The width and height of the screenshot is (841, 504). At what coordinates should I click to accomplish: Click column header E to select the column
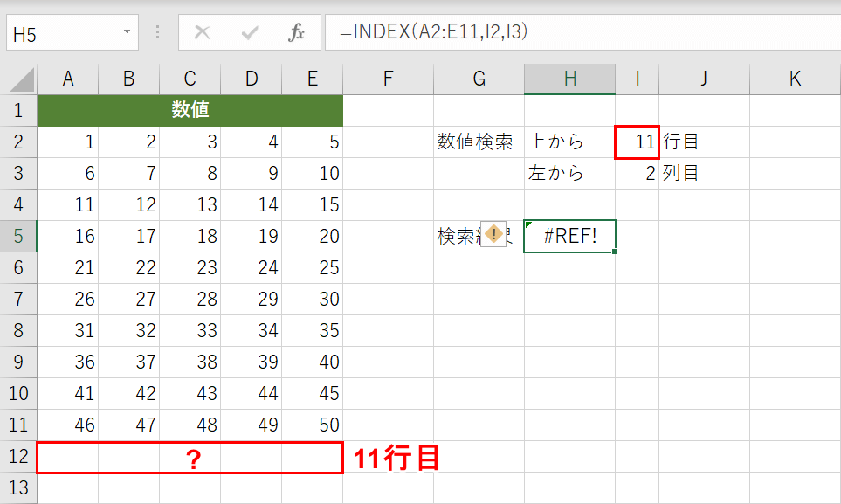pos(312,78)
